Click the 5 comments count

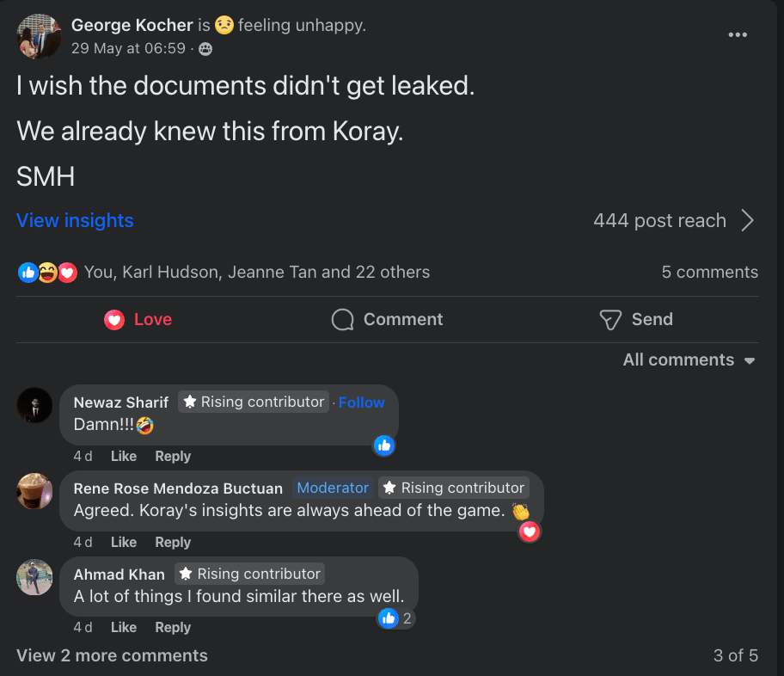(709, 273)
